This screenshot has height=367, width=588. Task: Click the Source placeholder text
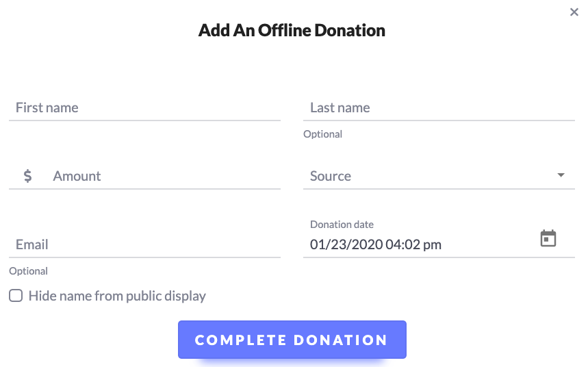331,176
